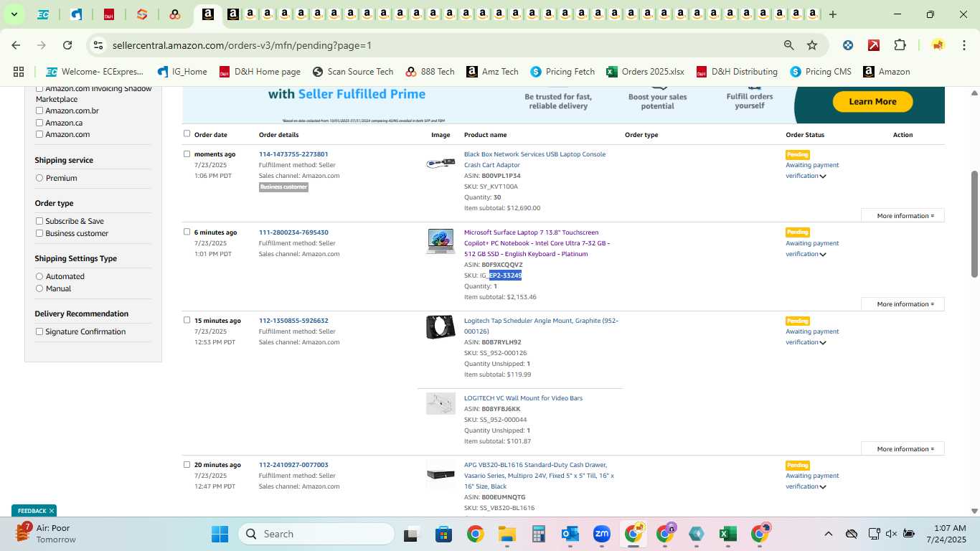Open the Scan Source Tech bookmark
980x551 pixels.
352,72
